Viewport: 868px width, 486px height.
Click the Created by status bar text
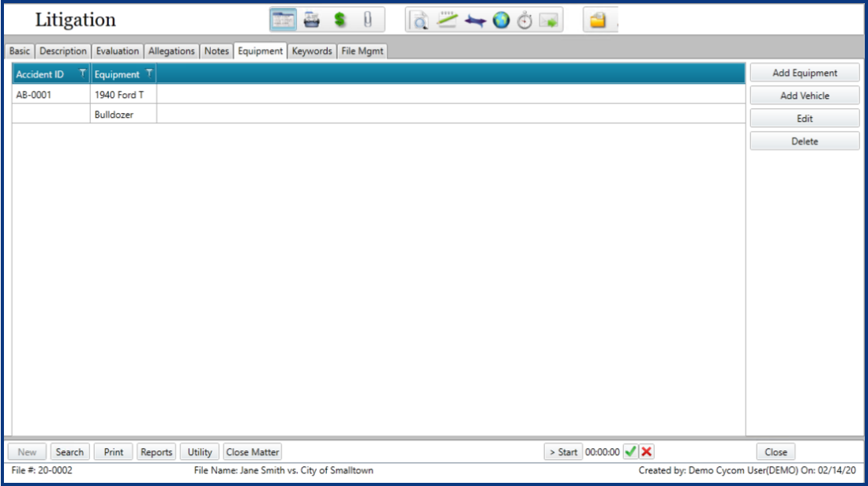point(747,470)
